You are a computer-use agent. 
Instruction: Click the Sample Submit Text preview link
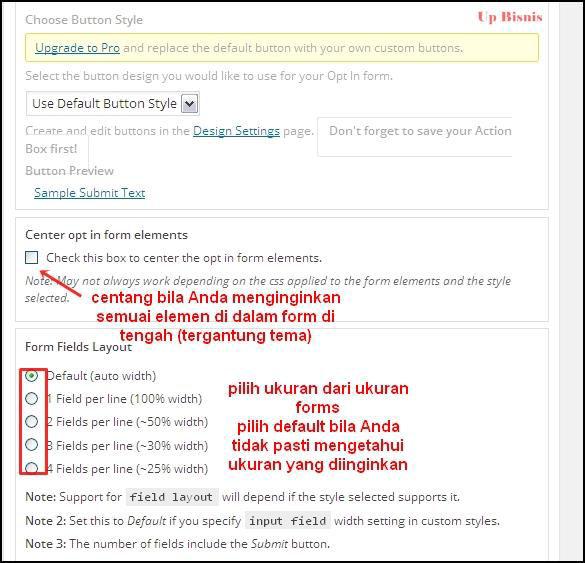coord(90,193)
